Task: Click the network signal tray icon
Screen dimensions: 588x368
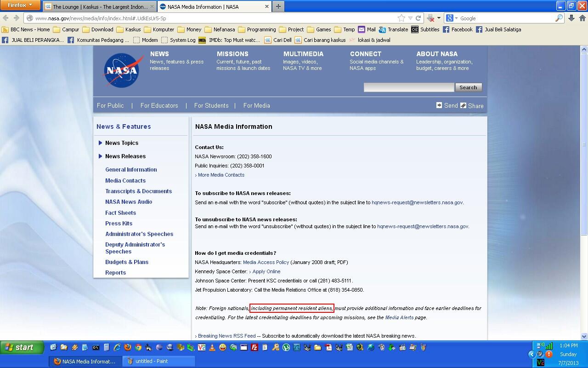Action: (x=548, y=346)
